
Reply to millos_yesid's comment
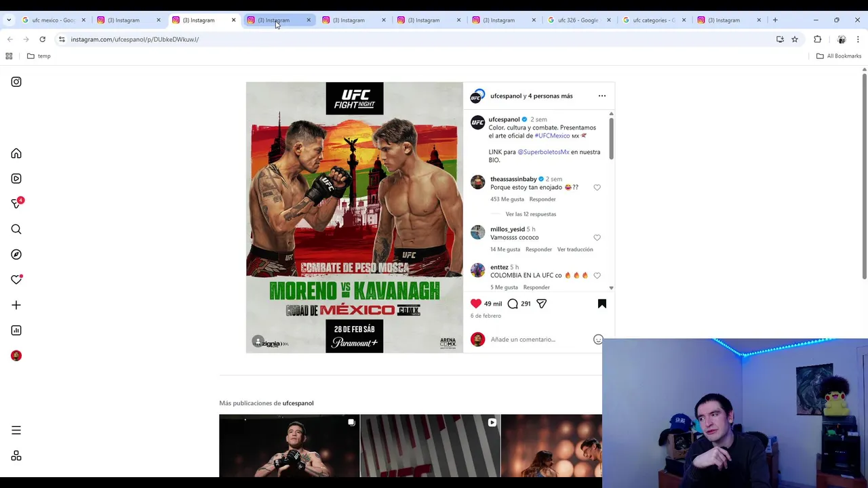coord(538,249)
